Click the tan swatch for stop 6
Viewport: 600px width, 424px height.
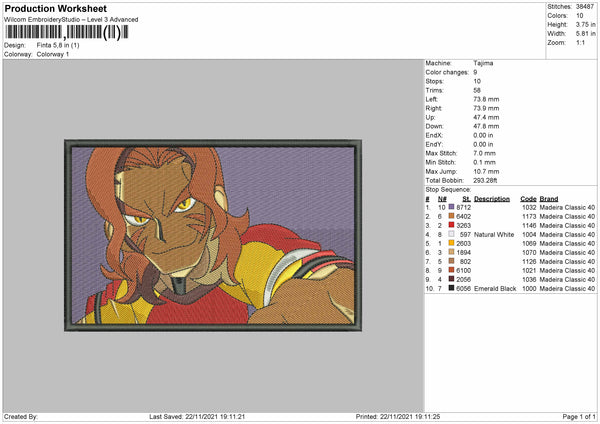(451, 252)
